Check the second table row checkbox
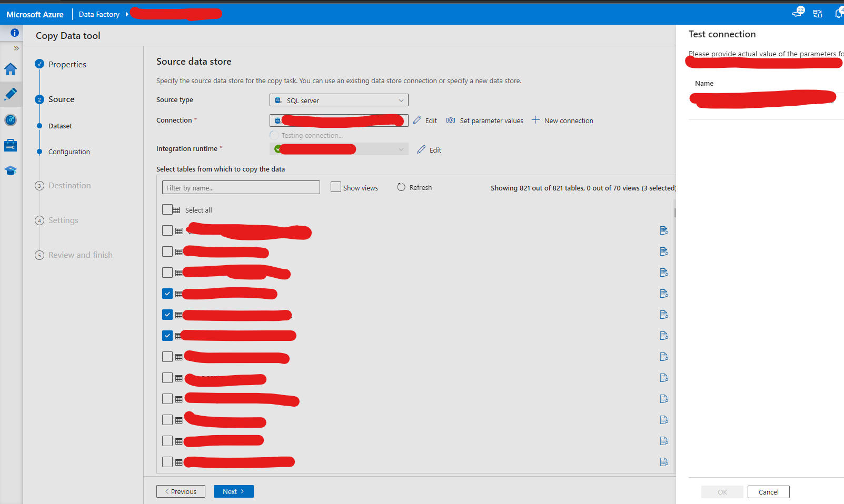The image size is (844, 504). click(x=167, y=251)
